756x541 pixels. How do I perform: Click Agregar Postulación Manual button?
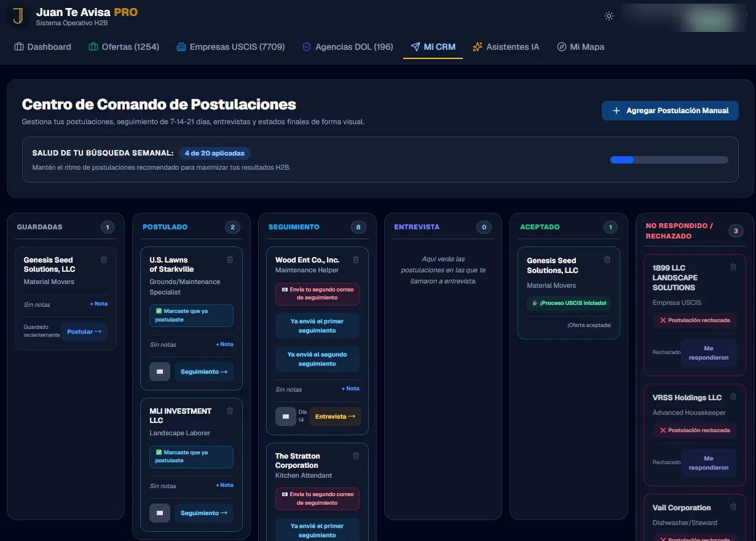[670, 111]
